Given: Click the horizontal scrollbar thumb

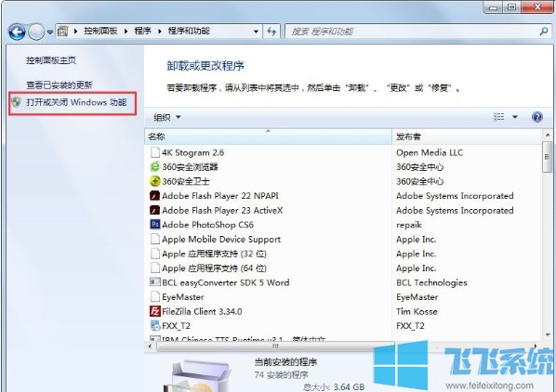Looking at the screenshot, I should tap(275, 346).
